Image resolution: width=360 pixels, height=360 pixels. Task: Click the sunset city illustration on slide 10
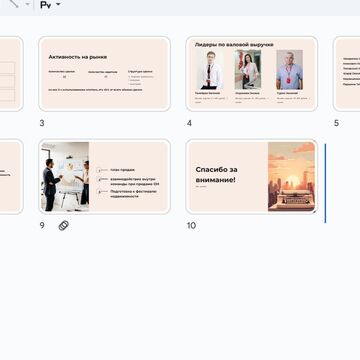[291, 177]
